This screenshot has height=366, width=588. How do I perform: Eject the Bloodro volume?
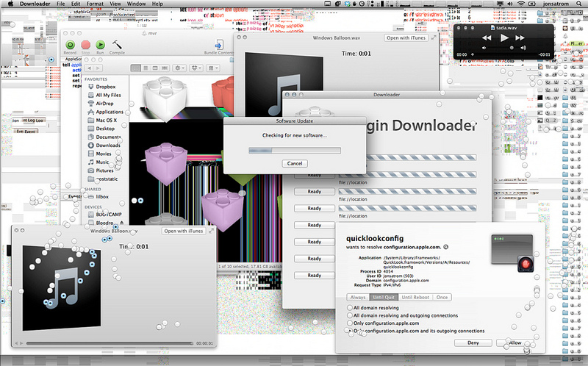click(x=122, y=223)
